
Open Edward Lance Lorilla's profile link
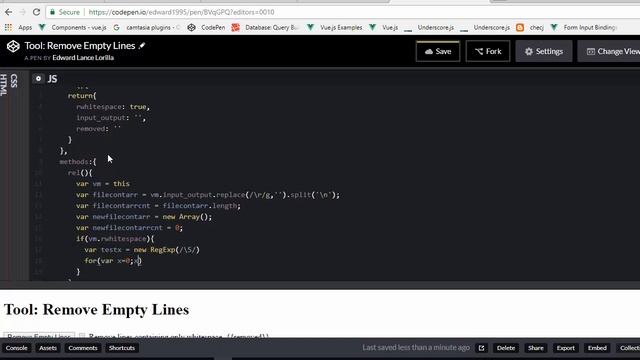pos(83,58)
